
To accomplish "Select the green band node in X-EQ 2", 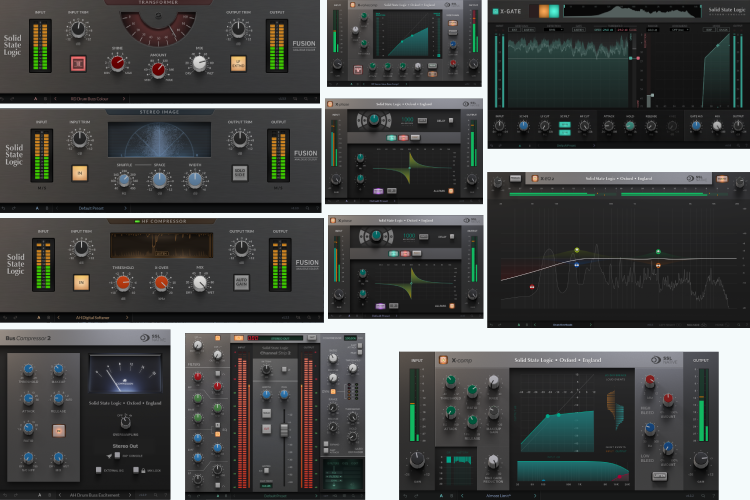I will (659, 252).
